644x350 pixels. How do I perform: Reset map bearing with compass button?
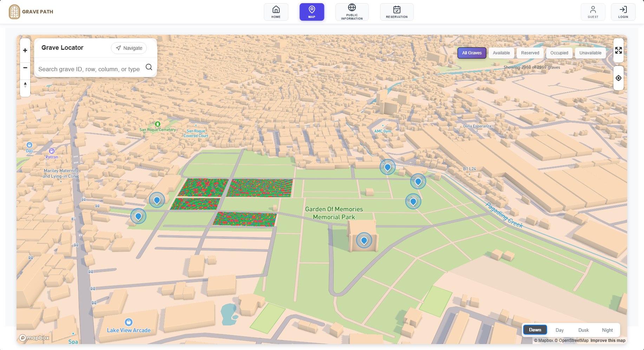25,85
